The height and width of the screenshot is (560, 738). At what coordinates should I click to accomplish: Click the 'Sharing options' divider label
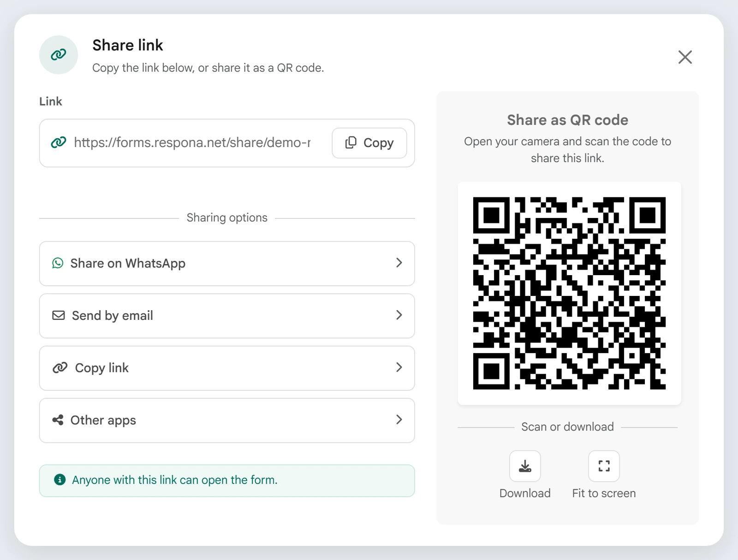(227, 218)
